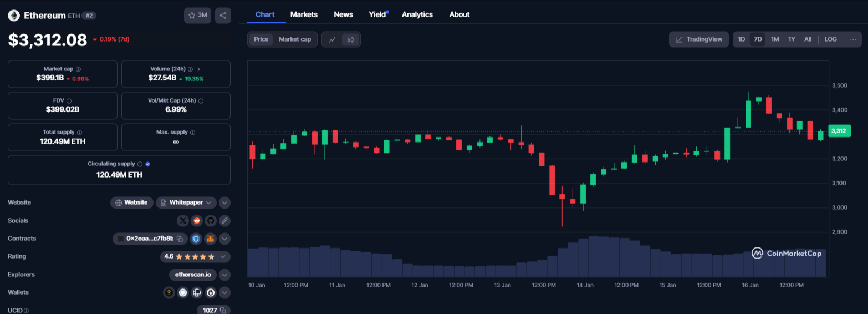Expand the 4.6 Rating dropdown

pos(223,257)
